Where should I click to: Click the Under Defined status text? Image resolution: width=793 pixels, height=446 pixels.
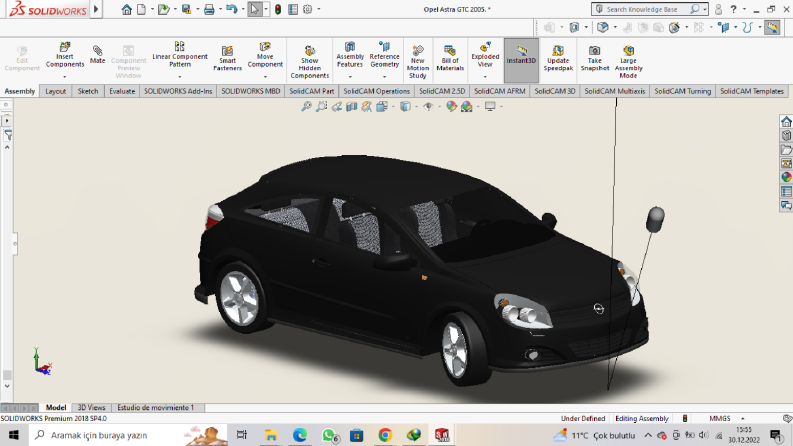coord(583,418)
